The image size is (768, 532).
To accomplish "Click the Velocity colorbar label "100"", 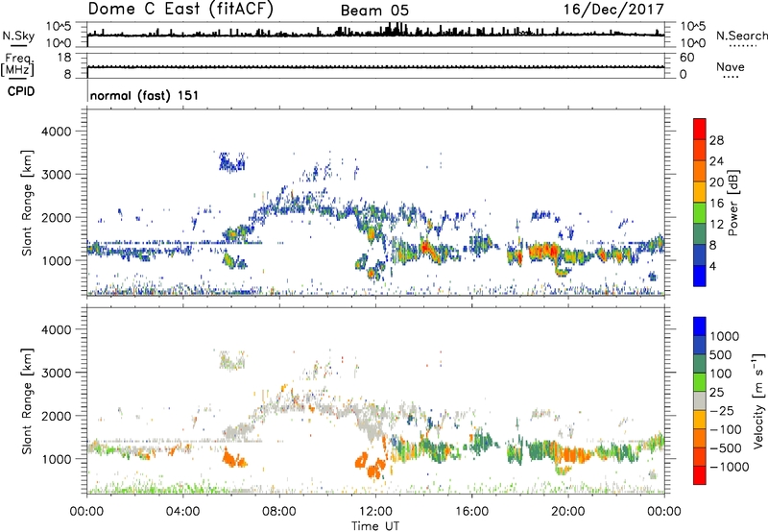I will point(720,374).
